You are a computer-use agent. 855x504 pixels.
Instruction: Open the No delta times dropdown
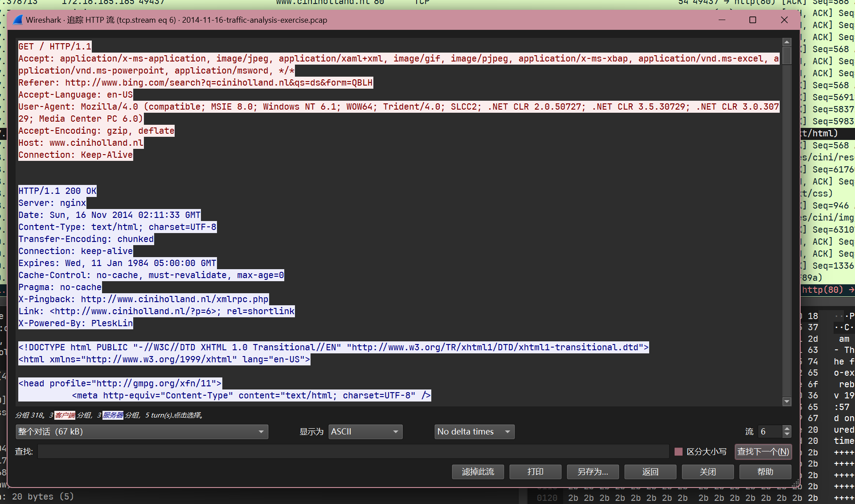coord(474,432)
